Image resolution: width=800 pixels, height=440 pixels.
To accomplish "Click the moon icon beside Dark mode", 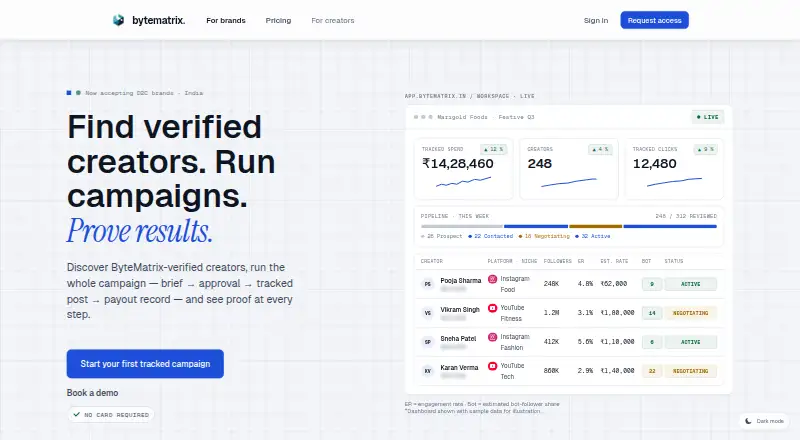I will click(748, 421).
